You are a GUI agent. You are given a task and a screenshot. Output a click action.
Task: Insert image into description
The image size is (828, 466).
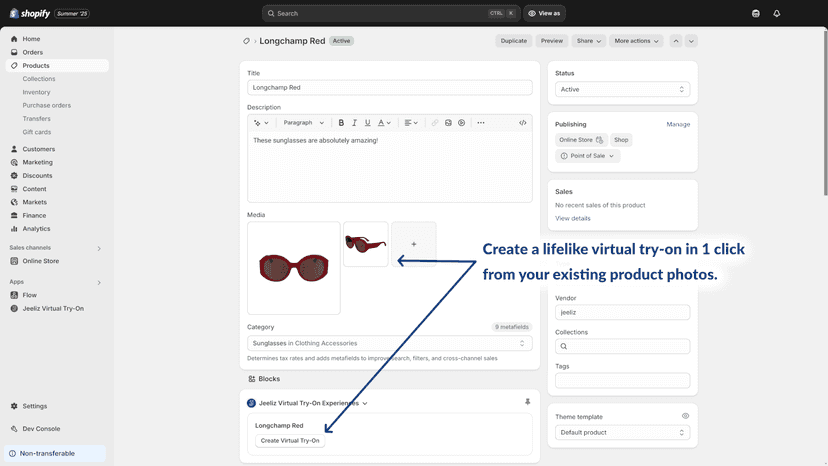tap(448, 123)
